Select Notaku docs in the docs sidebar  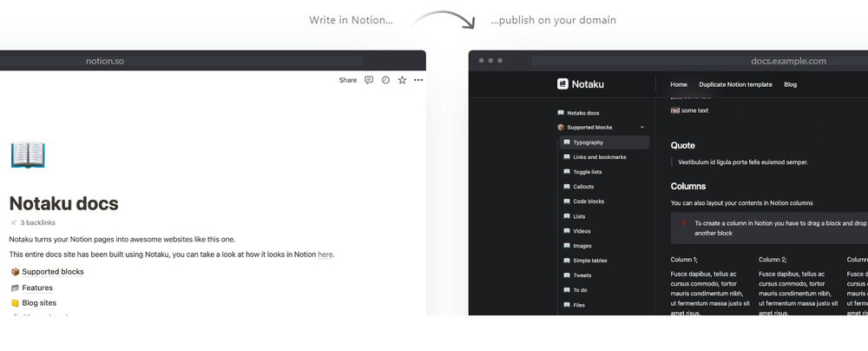click(583, 113)
